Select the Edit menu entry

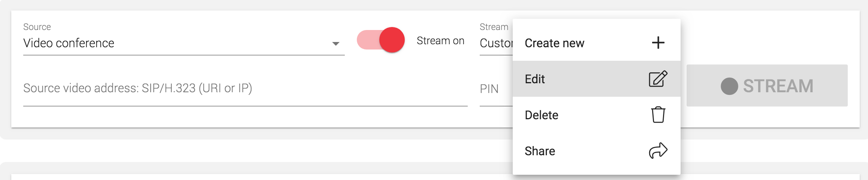(535, 79)
